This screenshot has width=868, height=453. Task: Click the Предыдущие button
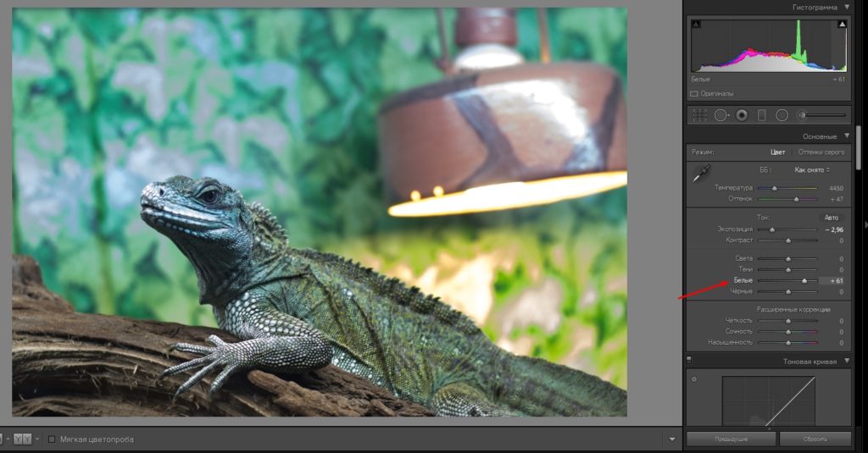(x=730, y=439)
